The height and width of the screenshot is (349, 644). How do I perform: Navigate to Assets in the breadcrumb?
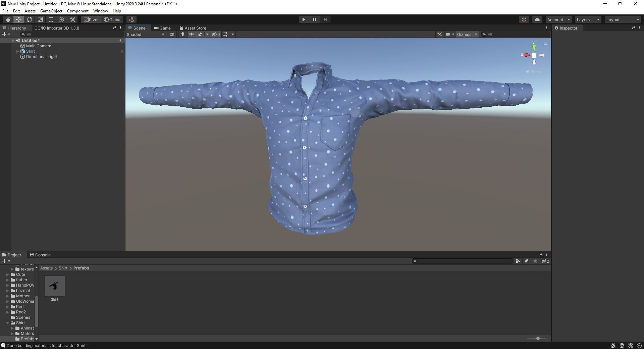[46, 268]
